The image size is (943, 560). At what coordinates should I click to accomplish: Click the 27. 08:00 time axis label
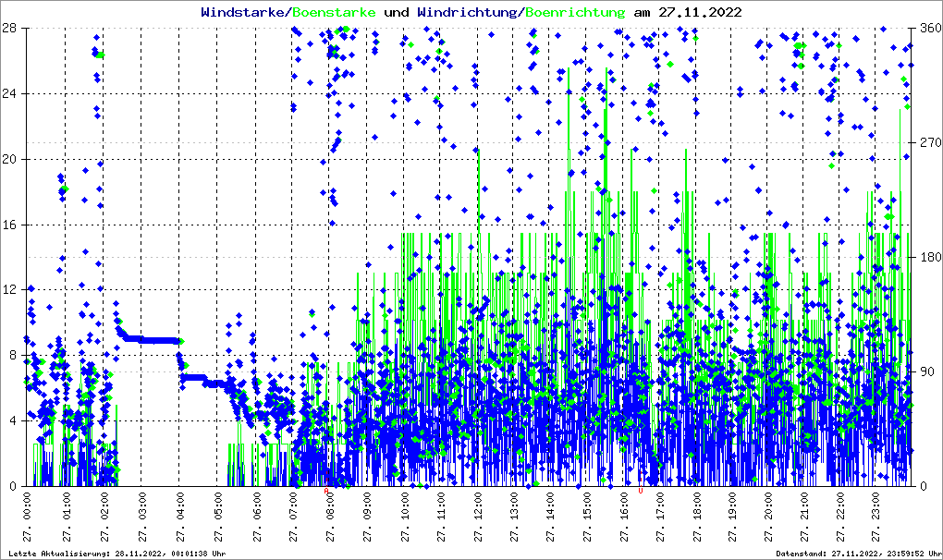click(x=329, y=517)
